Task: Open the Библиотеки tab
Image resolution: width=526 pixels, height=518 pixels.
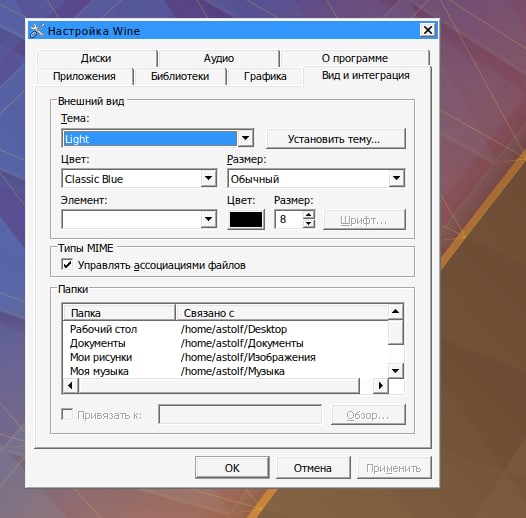Action: click(x=180, y=76)
